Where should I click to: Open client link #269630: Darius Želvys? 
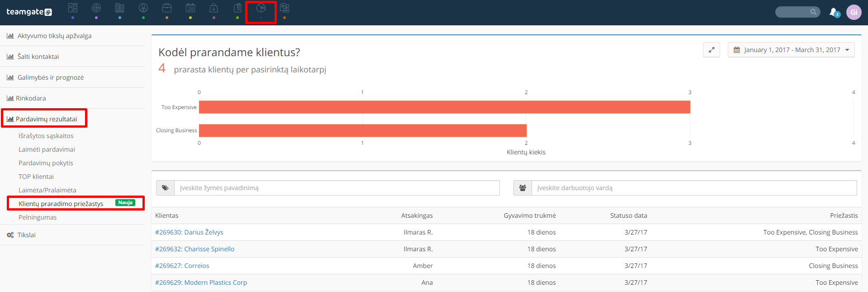[189, 232]
